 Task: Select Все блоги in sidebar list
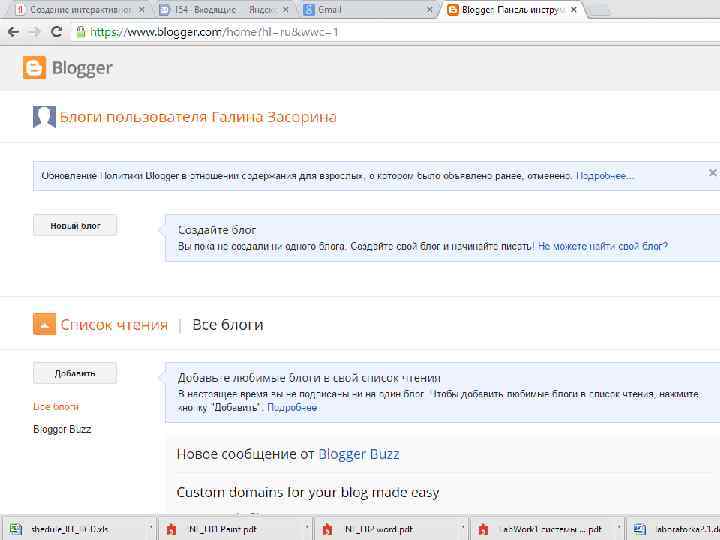pos(56,407)
